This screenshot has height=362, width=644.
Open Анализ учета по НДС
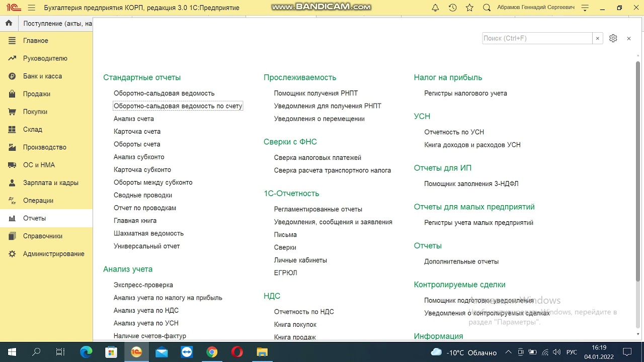tap(146, 310)
